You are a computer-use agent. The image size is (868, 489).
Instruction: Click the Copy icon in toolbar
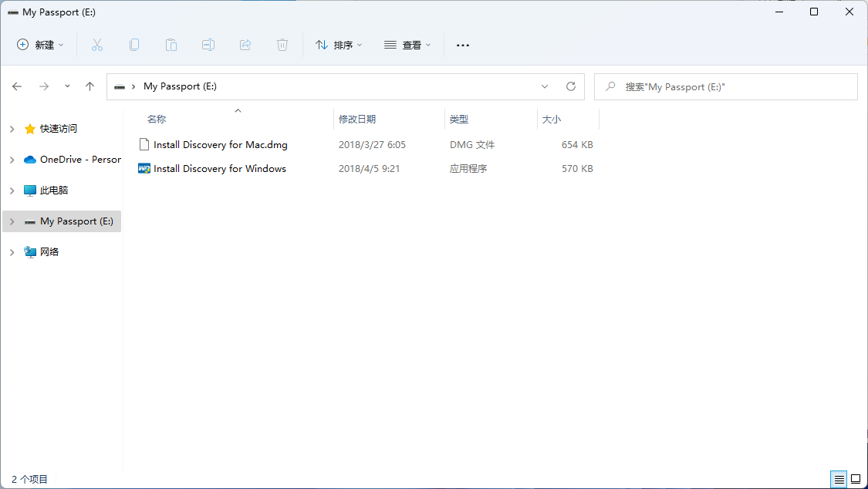point(134,45)
